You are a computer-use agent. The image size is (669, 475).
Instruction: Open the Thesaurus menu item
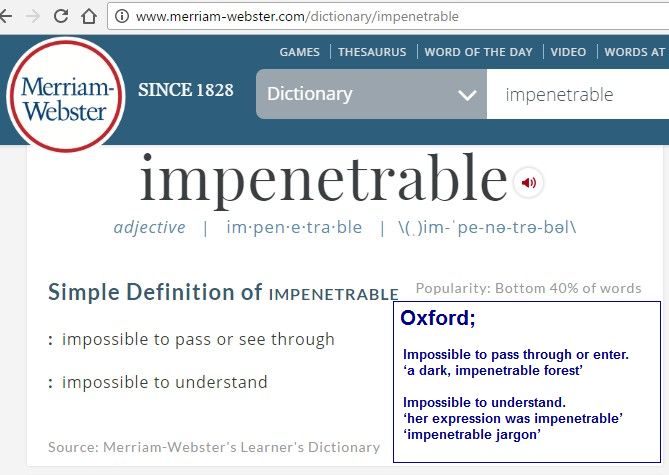[x=372, y=52]
